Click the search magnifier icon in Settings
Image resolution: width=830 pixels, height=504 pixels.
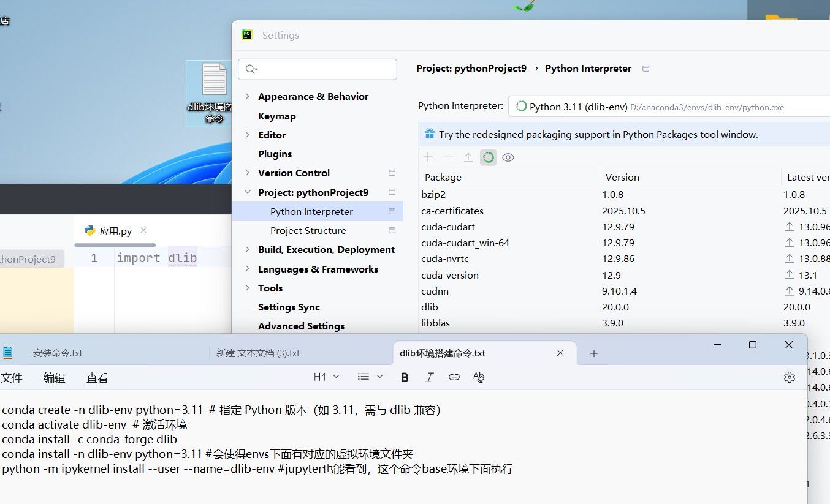pos(251,69)
